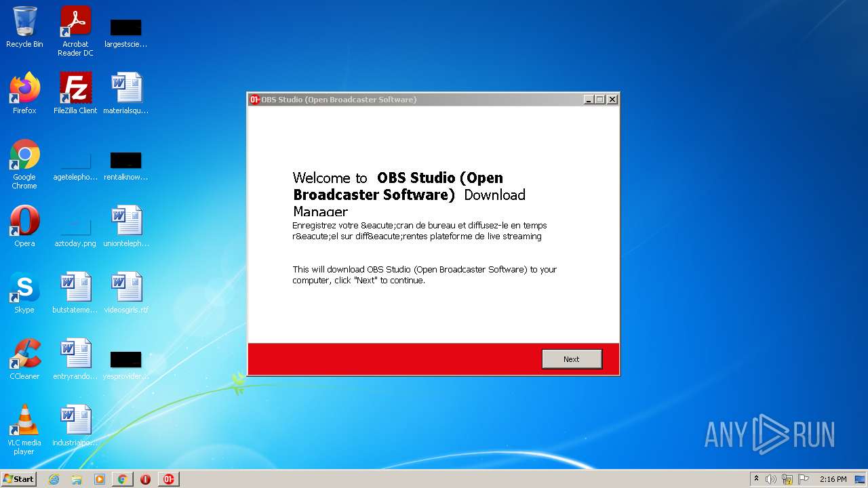Show hidden system tray icons
868x488 pixels.
click(x=756, y=479)
